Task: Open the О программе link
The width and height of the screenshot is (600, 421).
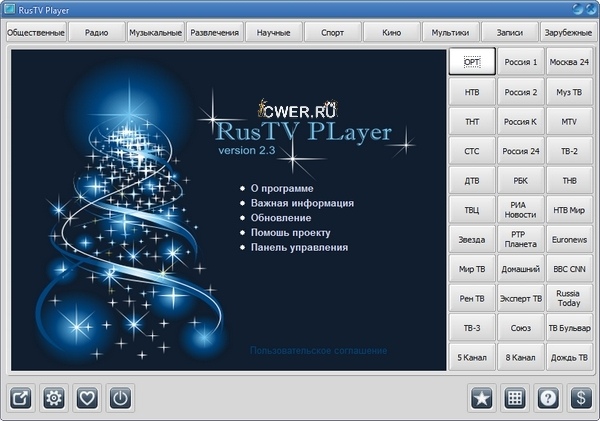Action: 282,188
